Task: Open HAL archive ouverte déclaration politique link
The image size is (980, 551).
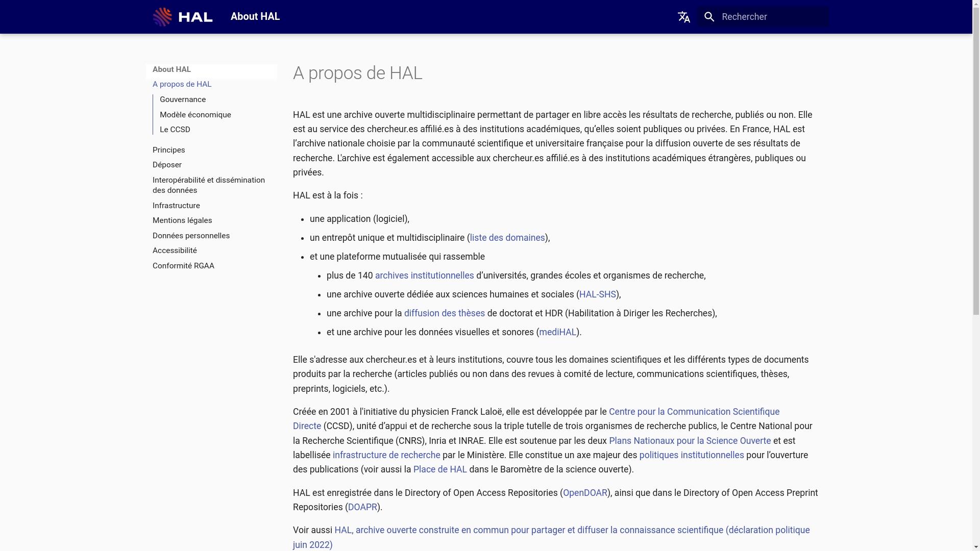Action: tap(572, 530)
